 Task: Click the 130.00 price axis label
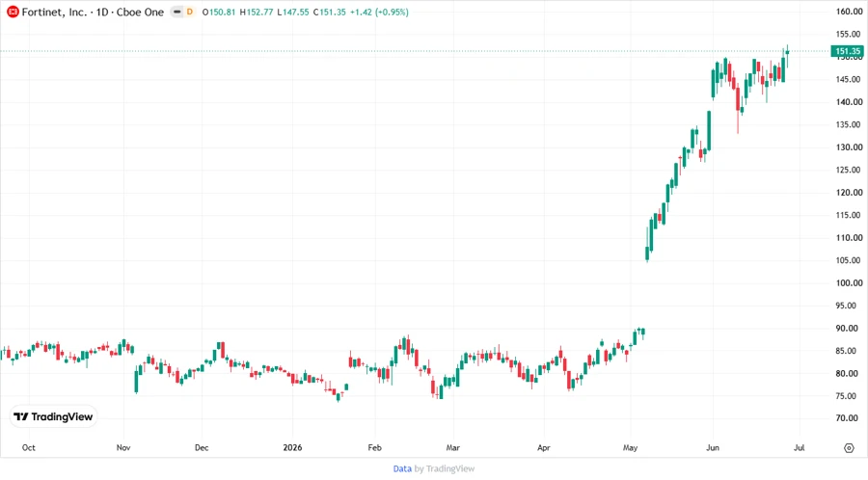tap(849, 147)
